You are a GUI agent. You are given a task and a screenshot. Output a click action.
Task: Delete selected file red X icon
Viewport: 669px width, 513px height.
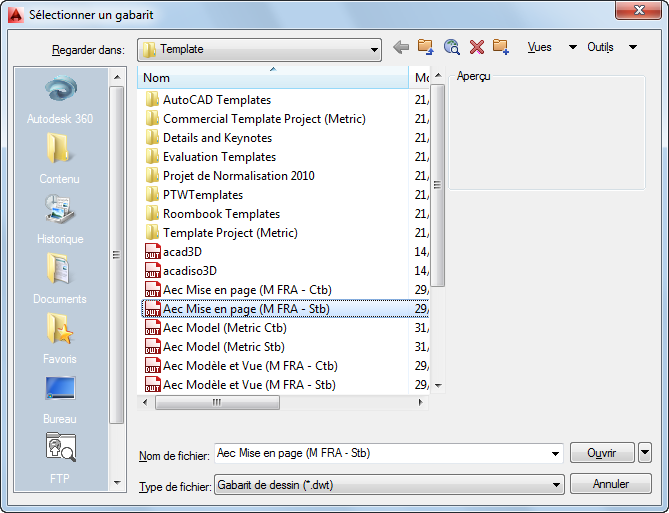click(x=477, y=47)
